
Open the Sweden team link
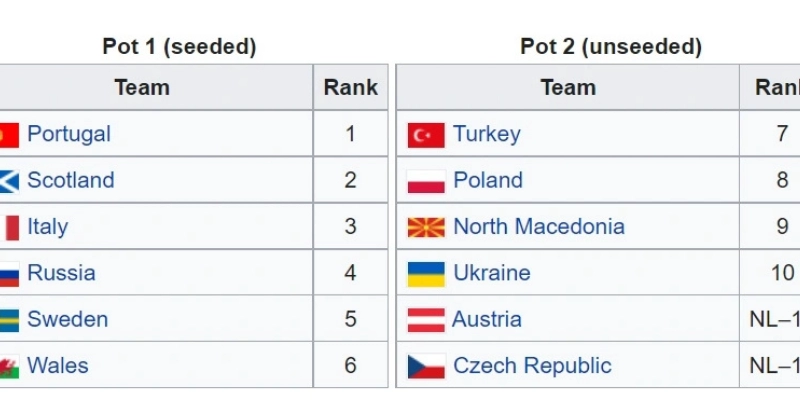[67, 319]
